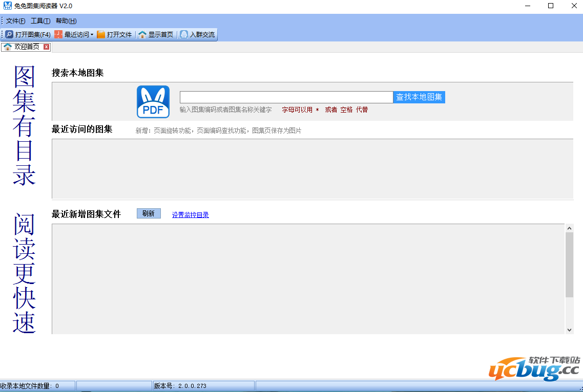Click the large rabbit PDF logo

(153, 102)
